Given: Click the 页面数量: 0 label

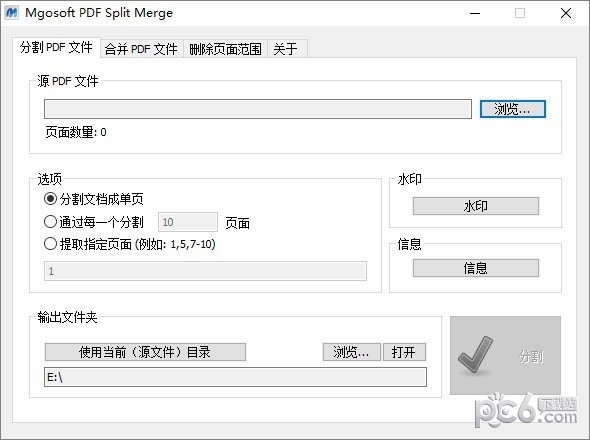Looking at the screenshot, I should tap(76, 132).
